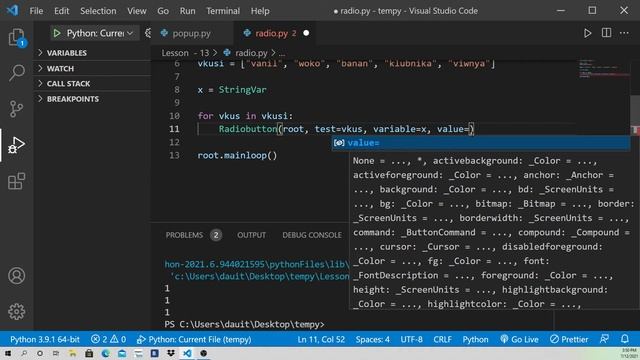Open Dropbox from taskbar
Viewport: 640px width, 360px height.
tap(171, 353)
